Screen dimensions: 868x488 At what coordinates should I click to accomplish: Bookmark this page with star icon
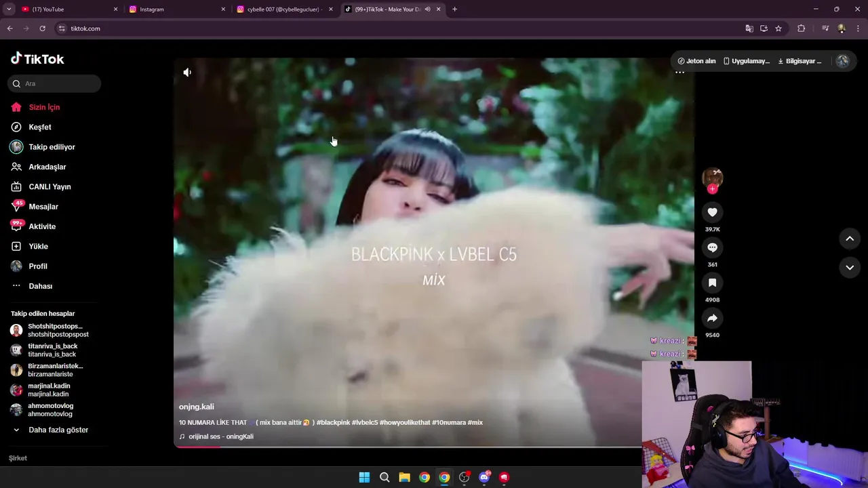pyautogui.click(x=778, y=28)
